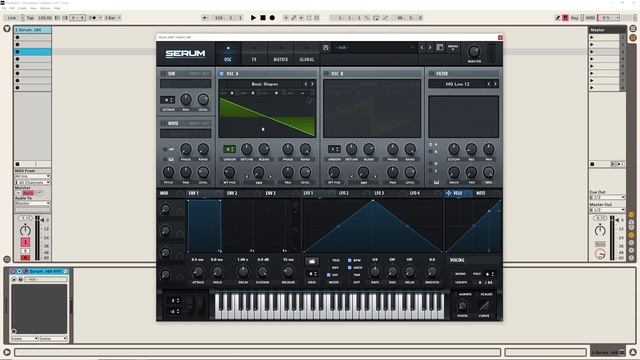
Task: Adjust the POLY voice count stepper
Action: [490, 274]
